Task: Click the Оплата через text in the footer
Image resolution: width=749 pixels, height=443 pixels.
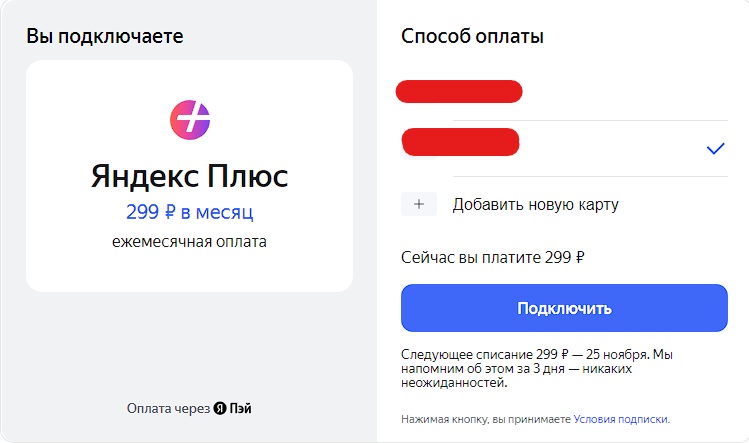Action: click(x=168, y=408)
